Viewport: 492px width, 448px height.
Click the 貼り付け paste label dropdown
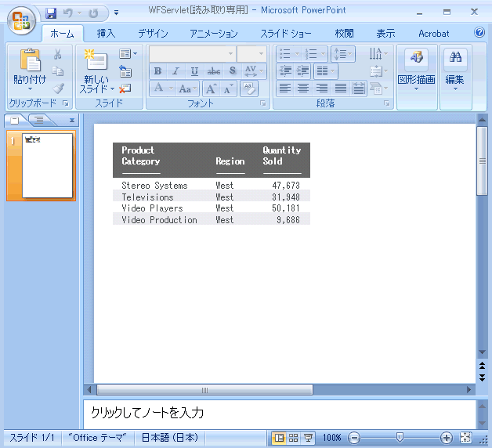[x=30, y=82]
